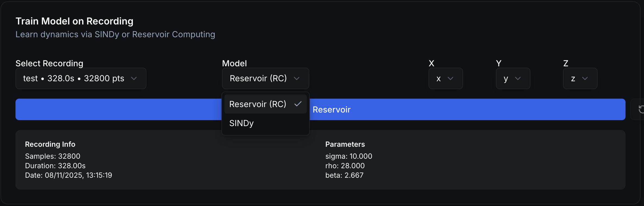
Task: Click the chevron arrow in the Z selector
Action: click(x=585, y=79)
